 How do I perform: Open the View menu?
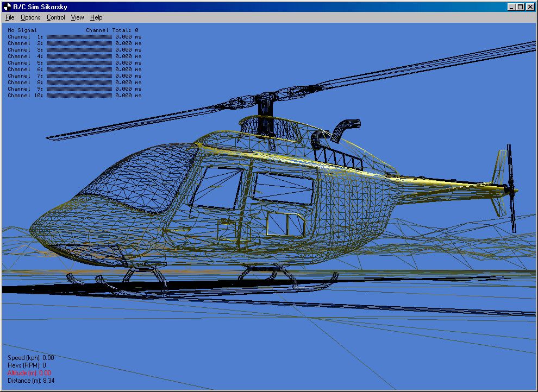pos(77,17)
